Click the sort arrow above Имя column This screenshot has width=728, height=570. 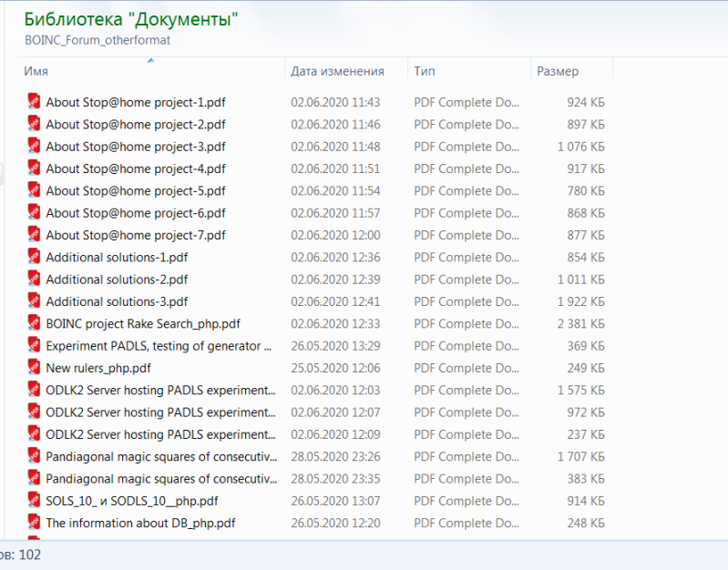tap(150, 60)
